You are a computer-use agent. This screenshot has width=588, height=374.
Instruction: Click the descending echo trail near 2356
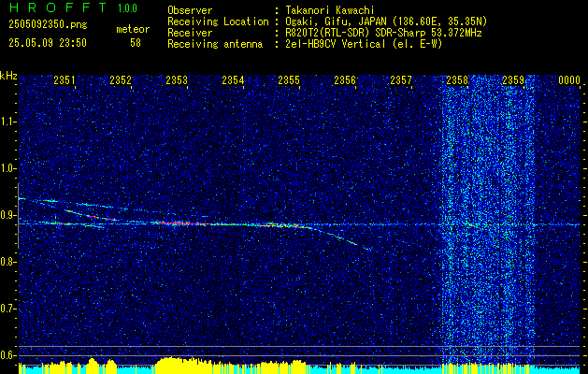(x=339, y=237)
